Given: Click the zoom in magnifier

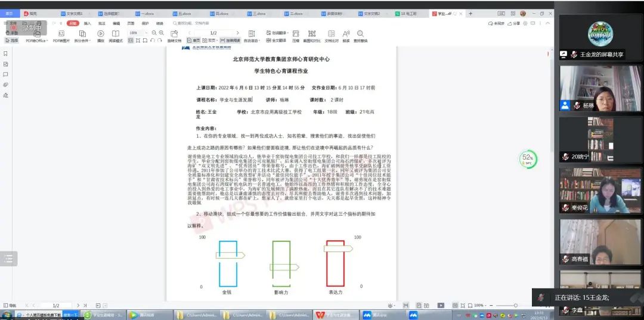Looking at the screenshot, I should tap(162, 33).
